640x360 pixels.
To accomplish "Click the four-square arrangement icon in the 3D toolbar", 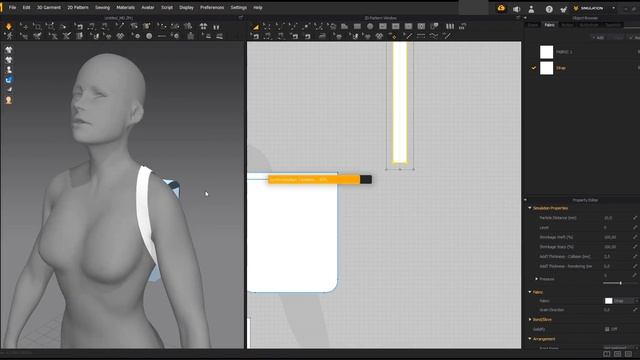I will pyautogui.click(x=203, y=27).
